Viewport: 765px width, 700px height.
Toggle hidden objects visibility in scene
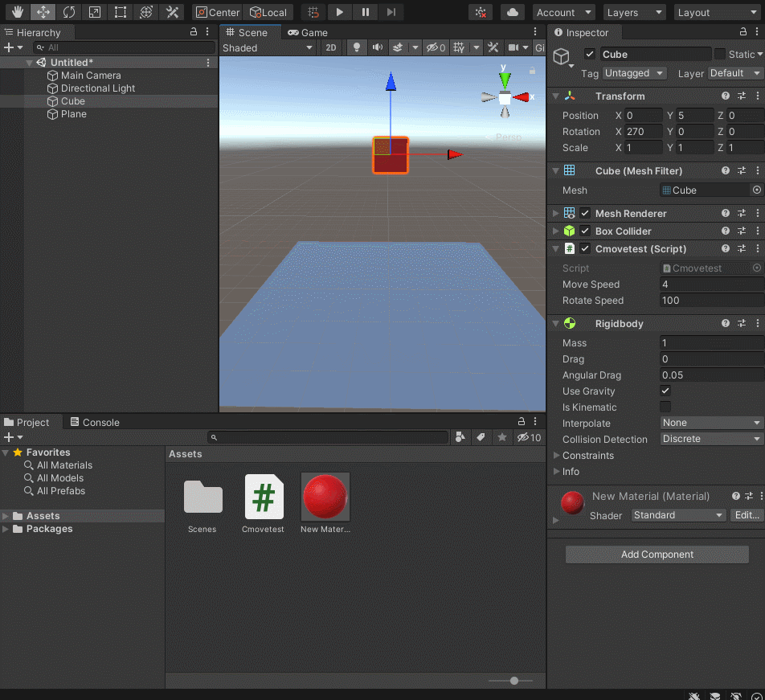click(x=436, y=47)
